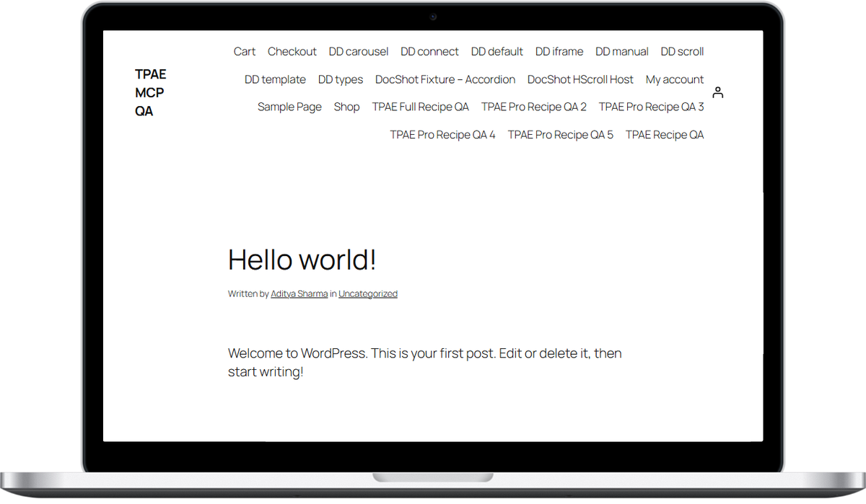This screenshot has width=866, height=504.
Task: Navigate to DD manual
Action: pyautogui.click(x=622, y=52)
